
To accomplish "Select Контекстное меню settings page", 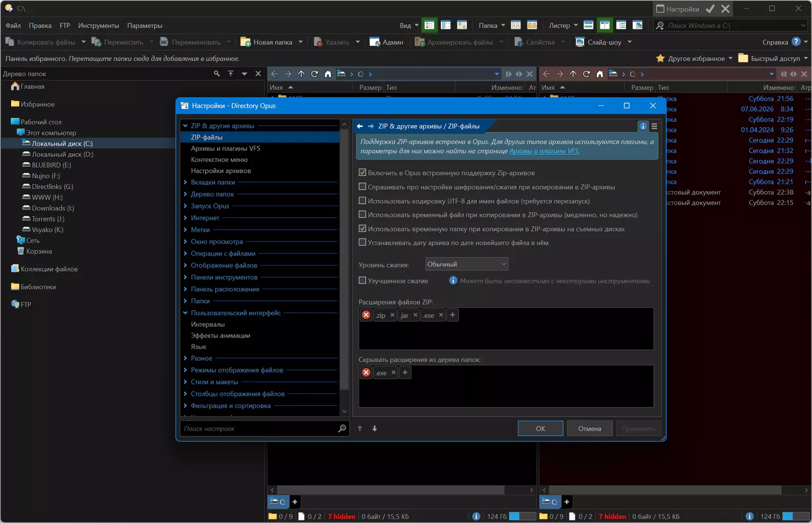I will pos(219,159).
